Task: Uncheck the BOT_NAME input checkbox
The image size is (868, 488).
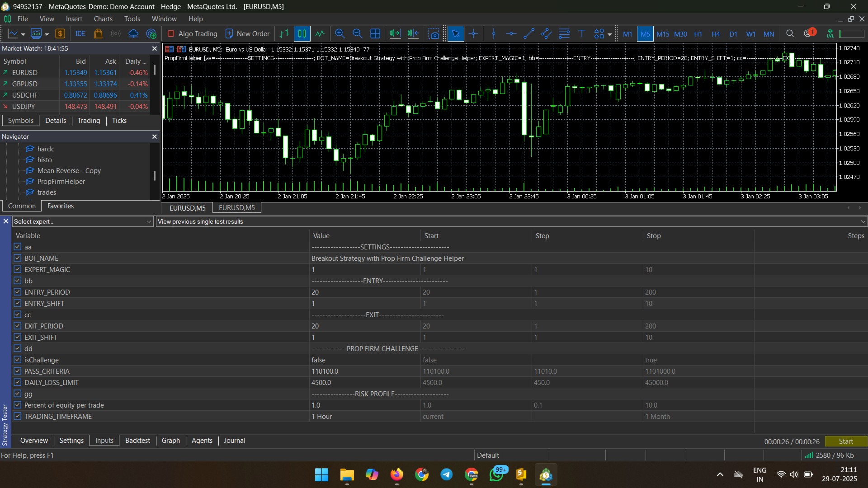Action: [18, 258]
